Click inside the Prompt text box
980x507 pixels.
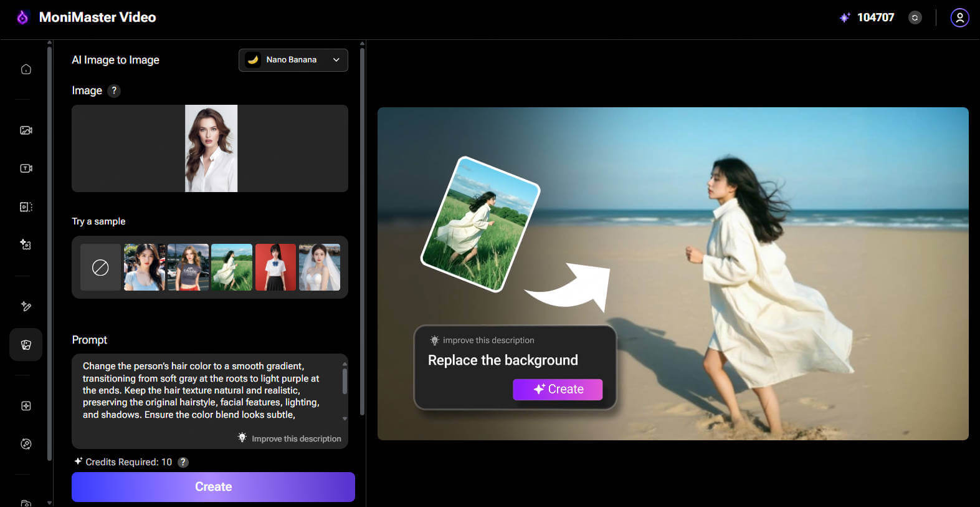point(206,390)
